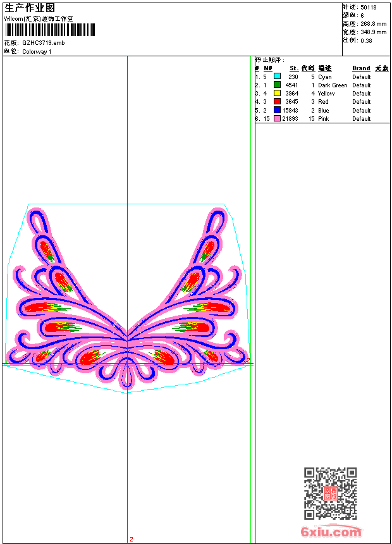Click the St. column header
Viewport: 392px width, 544px height.
pyautogui.click(x=294, y=68)
